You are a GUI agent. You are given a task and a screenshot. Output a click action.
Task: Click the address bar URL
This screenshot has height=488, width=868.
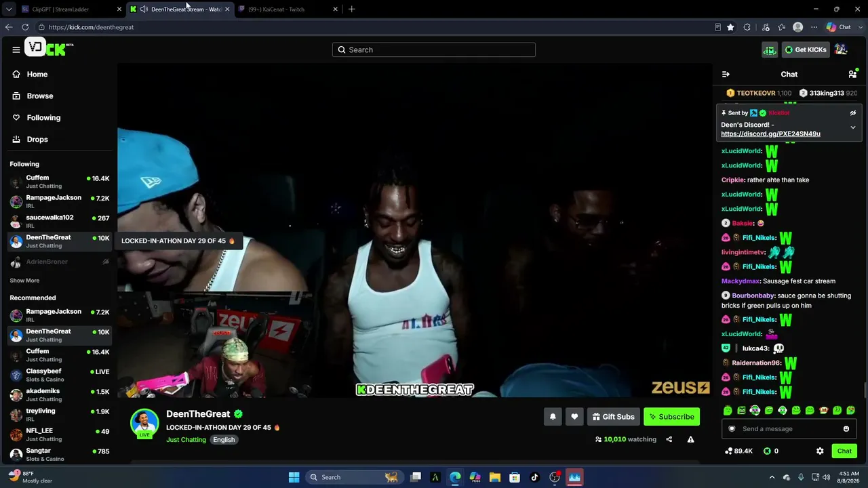(x=91, y=27)
